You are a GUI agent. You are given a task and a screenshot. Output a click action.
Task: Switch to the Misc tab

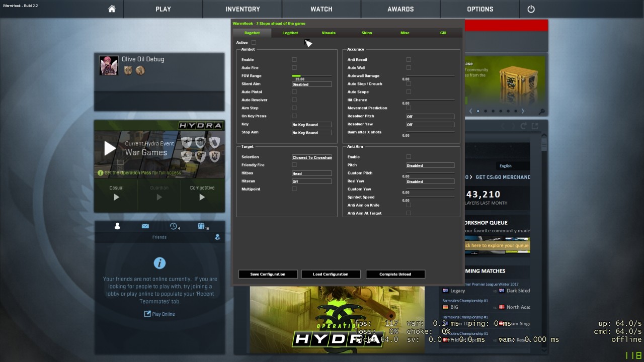(x=405, y=33)
